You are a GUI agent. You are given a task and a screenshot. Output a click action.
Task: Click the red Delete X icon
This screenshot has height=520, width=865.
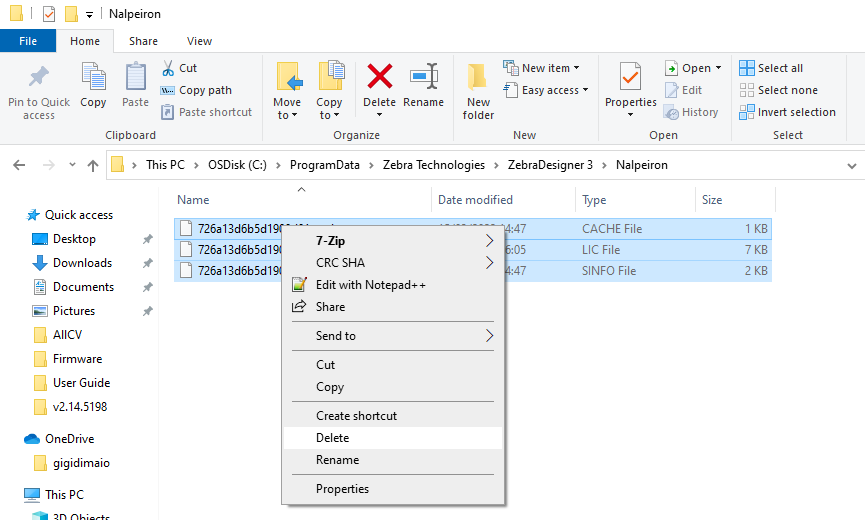tap(380, 76)
